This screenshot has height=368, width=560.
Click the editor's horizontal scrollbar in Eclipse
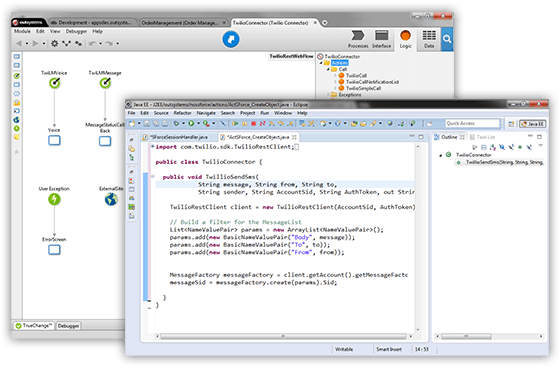tap(283, 336)
